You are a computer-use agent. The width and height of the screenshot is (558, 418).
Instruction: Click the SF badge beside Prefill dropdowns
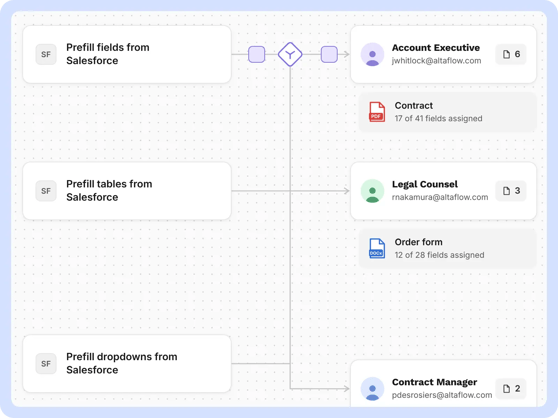pyautogui.click(x=46, y=364)
